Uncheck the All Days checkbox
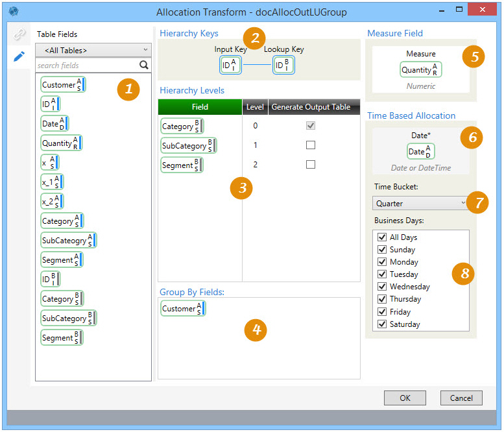Viewport: 504px width, 432px height. [381, 237]
